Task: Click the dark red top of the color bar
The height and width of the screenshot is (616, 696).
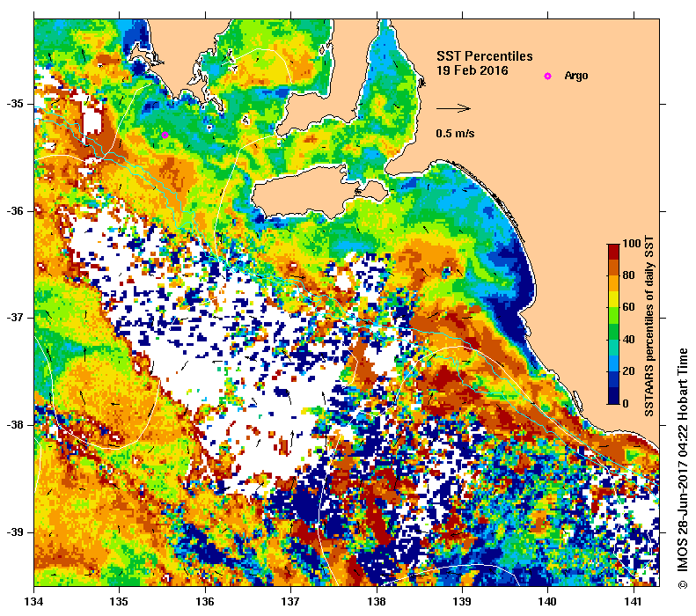Action: (x=613, y=250)
